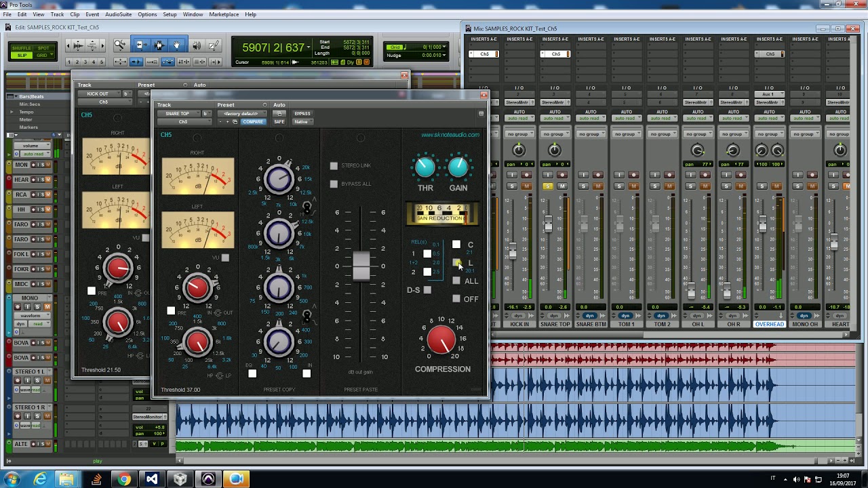Screen dimensions: 868x488
Task: Open the File menu
Action: (7, 14)
